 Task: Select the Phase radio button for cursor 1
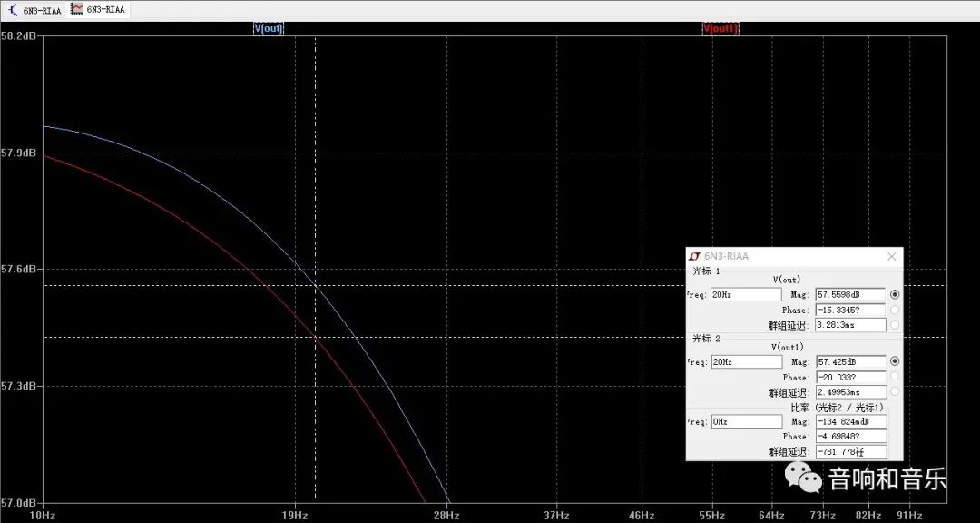pos(895,310)
